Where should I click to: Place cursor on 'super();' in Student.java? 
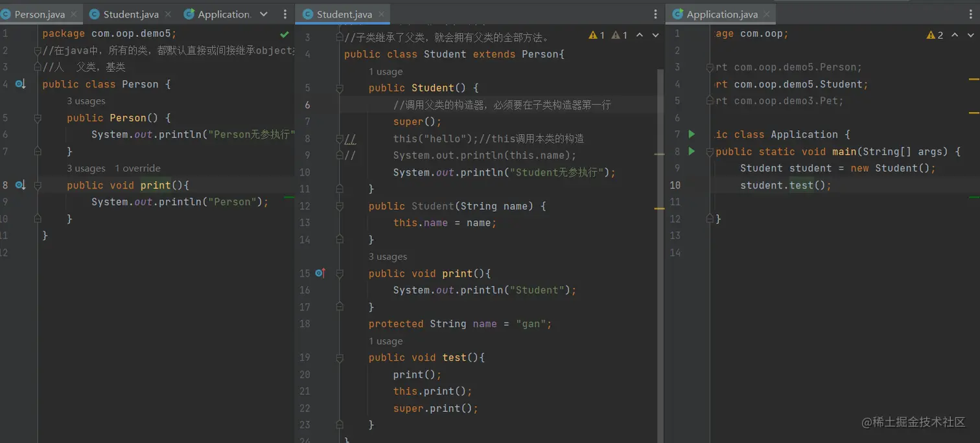[417, 122]
